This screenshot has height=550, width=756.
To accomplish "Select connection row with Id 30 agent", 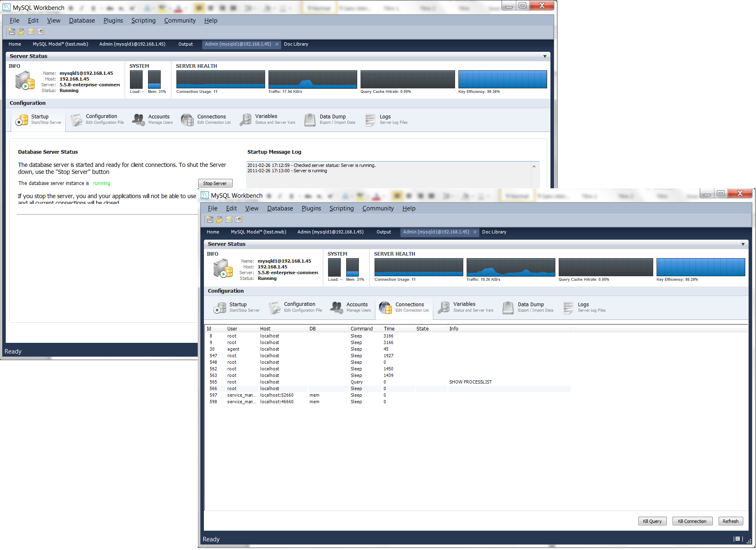I will pos(388,349).
